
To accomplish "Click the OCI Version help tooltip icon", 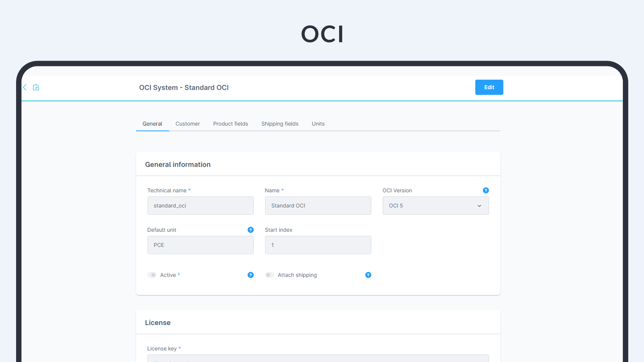I will 485,190.
